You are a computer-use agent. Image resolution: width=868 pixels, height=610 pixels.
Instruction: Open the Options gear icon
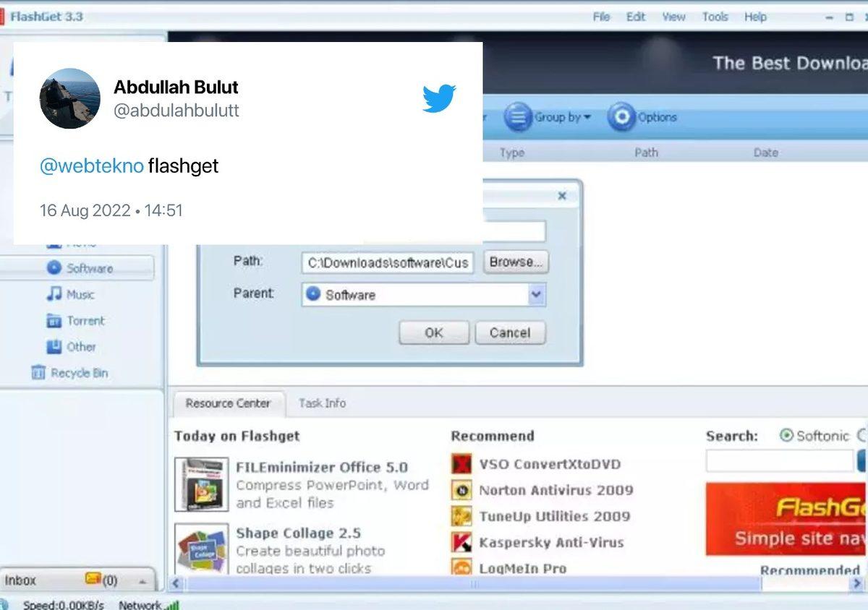[621, 117]
